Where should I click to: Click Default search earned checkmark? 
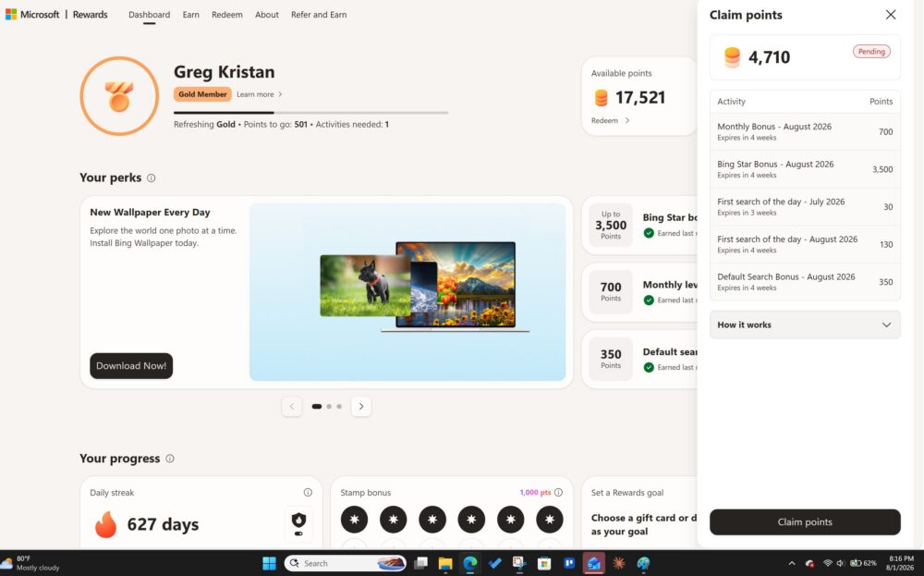pyautogui.click(x=649, y=367)
